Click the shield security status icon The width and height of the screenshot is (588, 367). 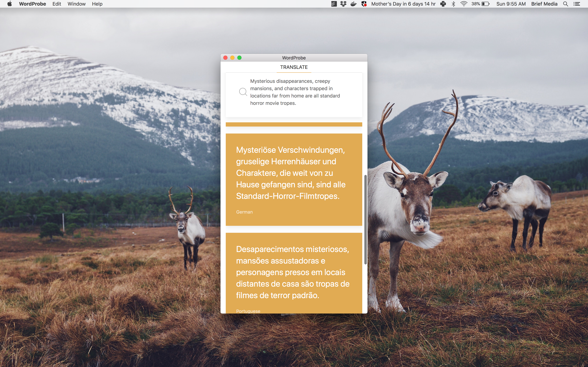point(364,4)
